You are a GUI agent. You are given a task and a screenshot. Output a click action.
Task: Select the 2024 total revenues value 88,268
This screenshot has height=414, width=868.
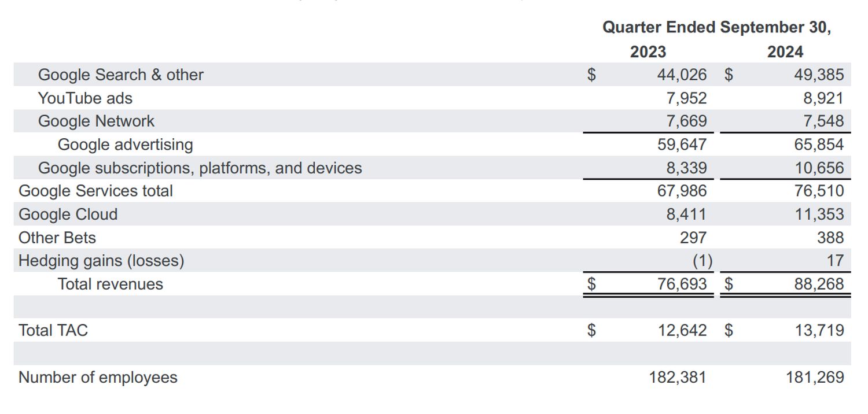click(x=819, y=284)
